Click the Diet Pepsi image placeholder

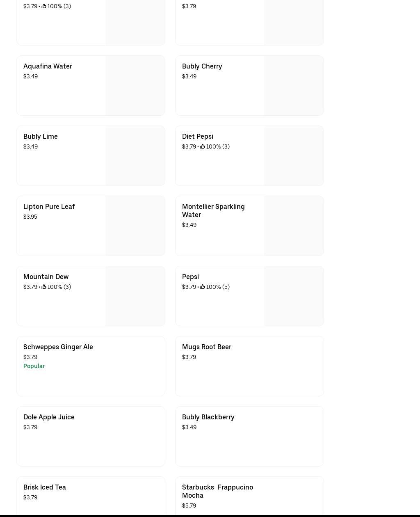[294, 156]
